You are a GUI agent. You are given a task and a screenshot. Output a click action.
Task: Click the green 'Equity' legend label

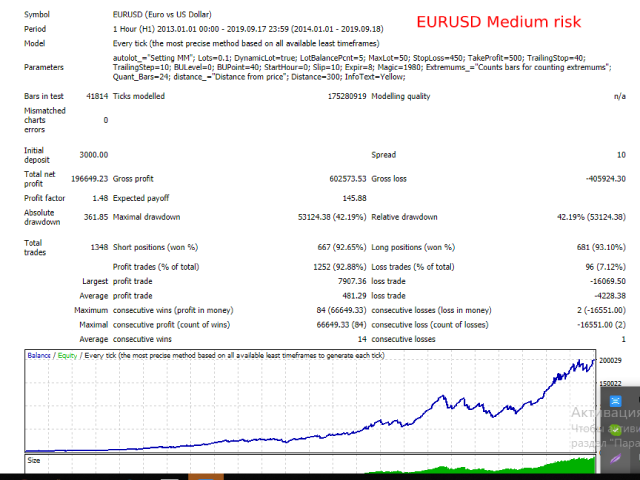(67, 356)
